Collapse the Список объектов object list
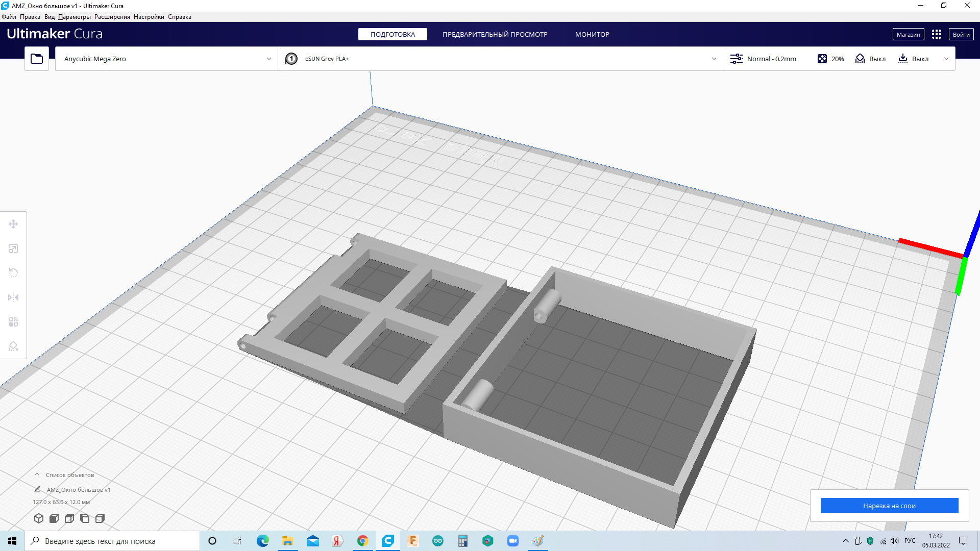 [37, 474]
